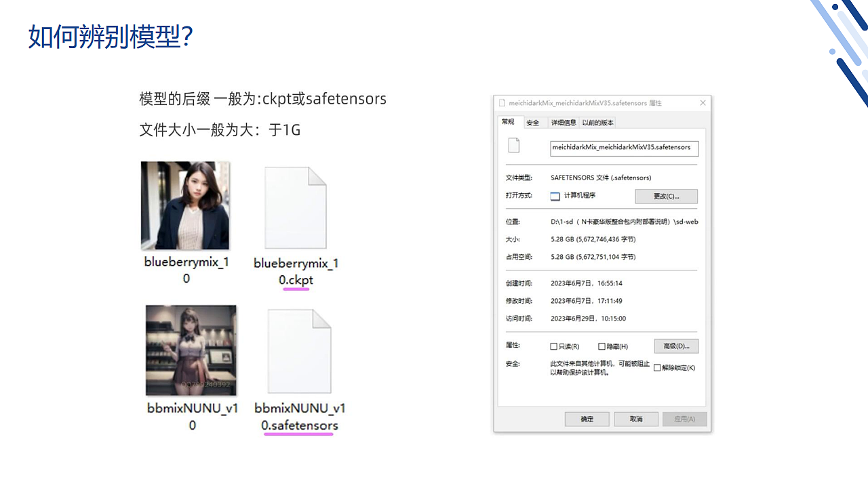Click the document icon beside the filename field
This screenshot has width=868, height=488.
513,144
